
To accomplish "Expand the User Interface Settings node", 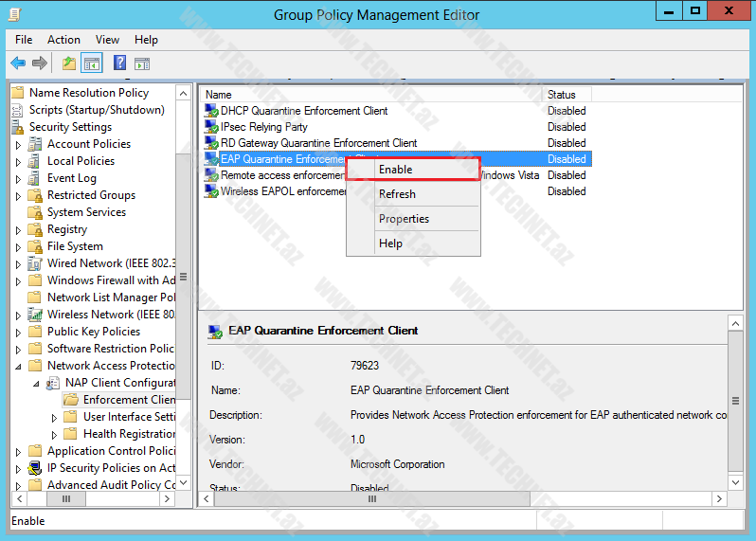I will 54,417.
